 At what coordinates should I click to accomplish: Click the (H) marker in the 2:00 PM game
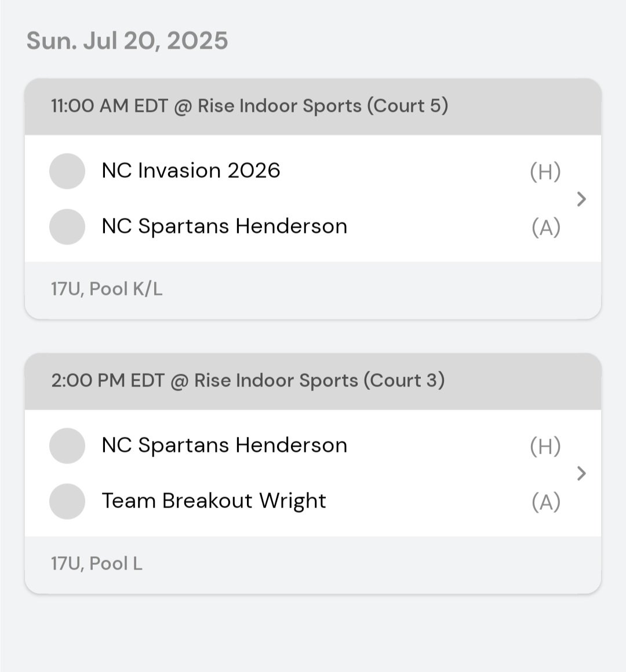click(545, 446)
